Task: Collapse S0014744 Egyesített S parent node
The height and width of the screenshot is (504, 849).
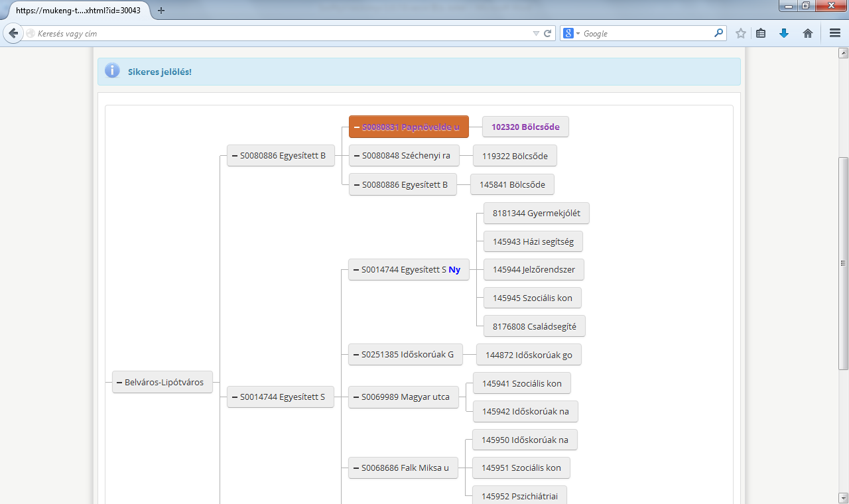Action: pos(234,397)
